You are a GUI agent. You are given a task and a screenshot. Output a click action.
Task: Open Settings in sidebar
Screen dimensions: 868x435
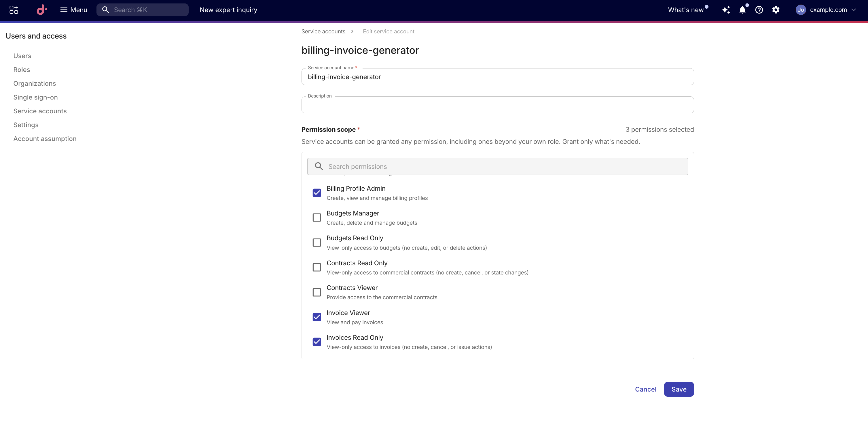click(x=26, y=125)
